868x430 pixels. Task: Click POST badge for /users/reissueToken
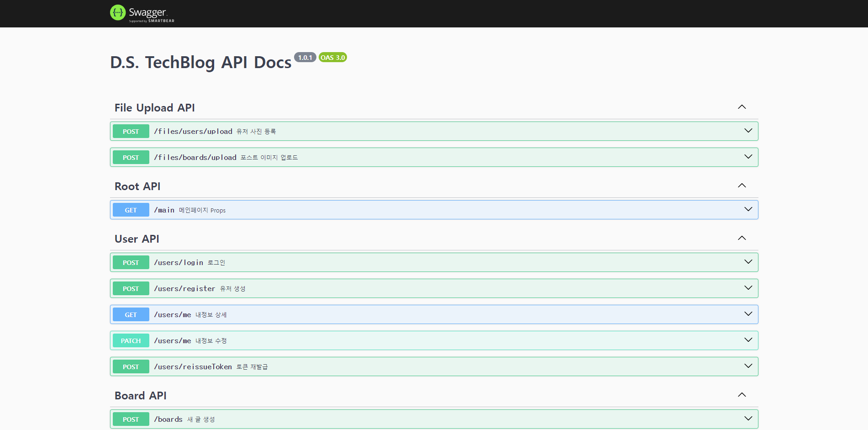[x=131, y=366]
